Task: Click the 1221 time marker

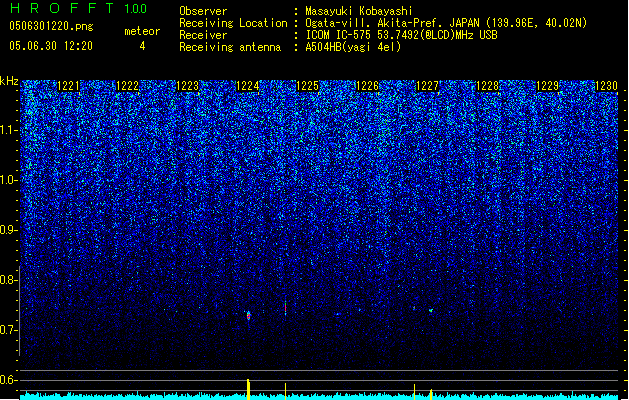Action: [x=68, y=86]
